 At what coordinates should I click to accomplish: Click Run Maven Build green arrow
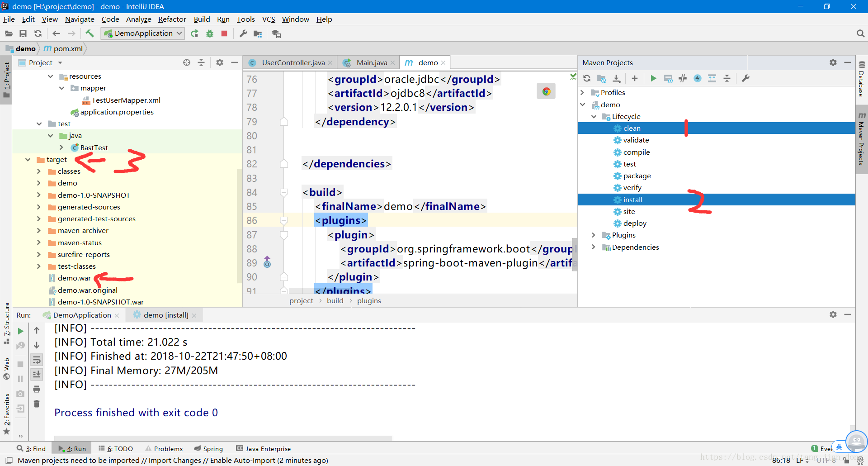[653, 78]
